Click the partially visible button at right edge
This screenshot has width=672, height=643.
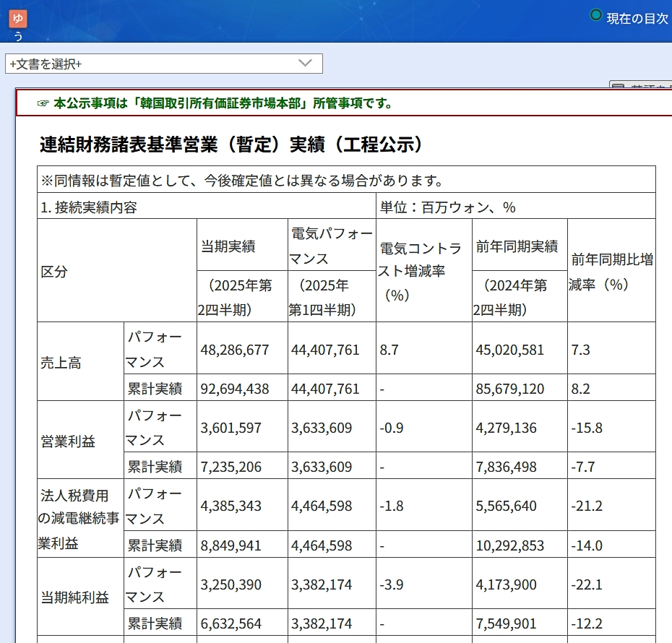[x=640, y=86]
